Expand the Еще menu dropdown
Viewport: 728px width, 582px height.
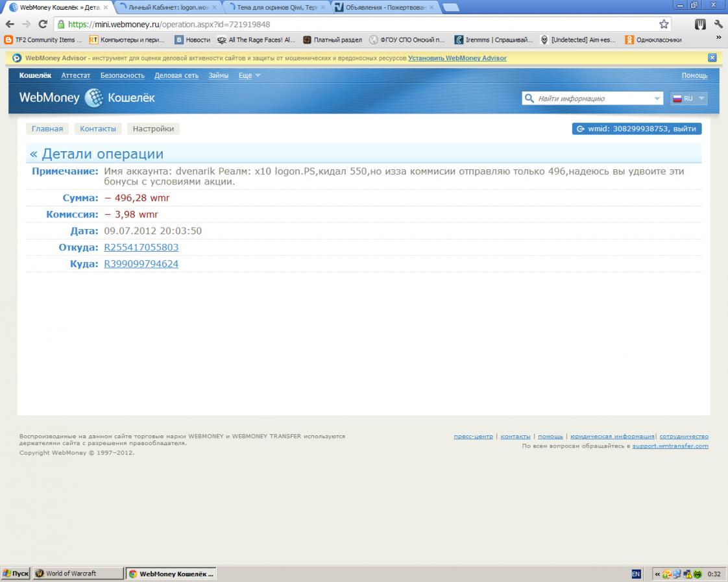pos(249,75)
